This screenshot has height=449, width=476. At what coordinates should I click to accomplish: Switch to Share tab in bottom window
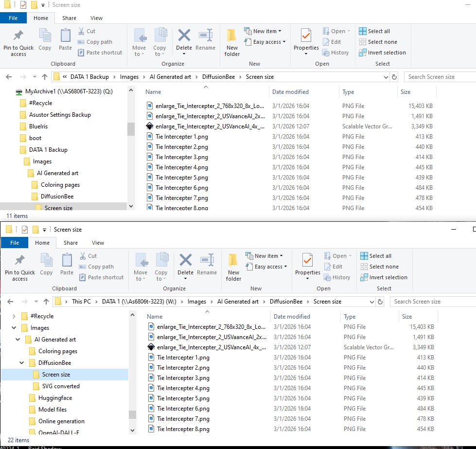pos(71,243)
